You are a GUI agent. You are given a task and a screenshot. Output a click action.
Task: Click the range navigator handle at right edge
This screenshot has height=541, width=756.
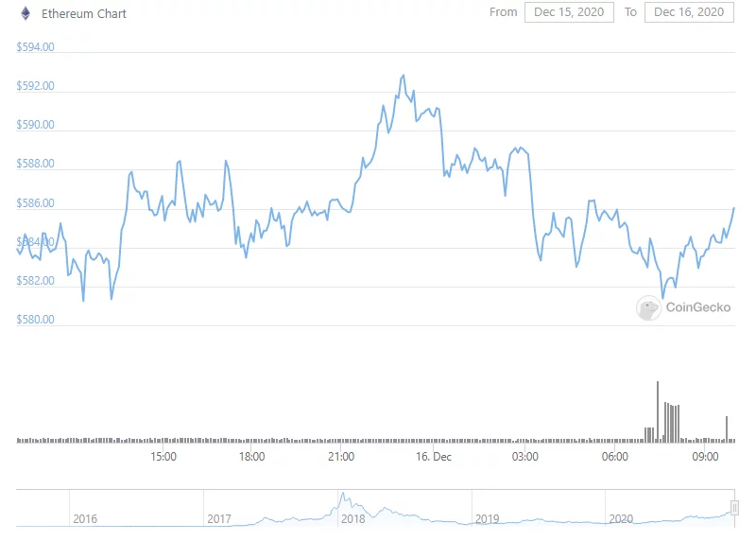point(734,508)
